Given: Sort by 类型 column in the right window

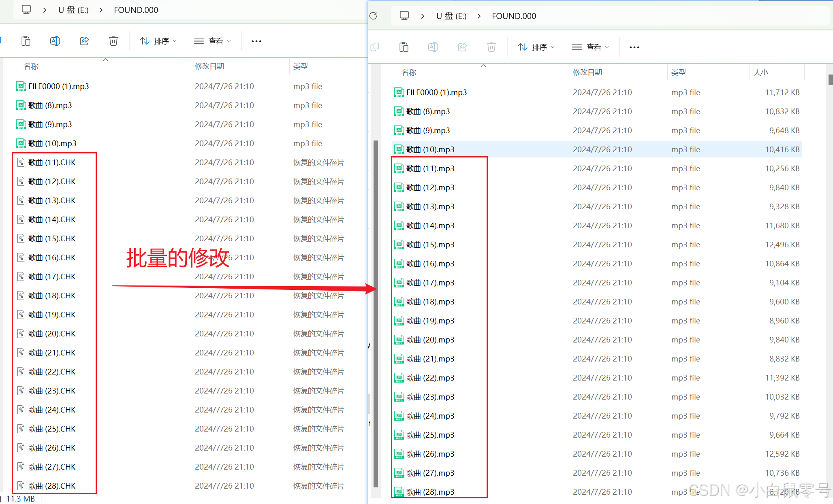Looking at the screenshot, I should (x=679, y=72).
